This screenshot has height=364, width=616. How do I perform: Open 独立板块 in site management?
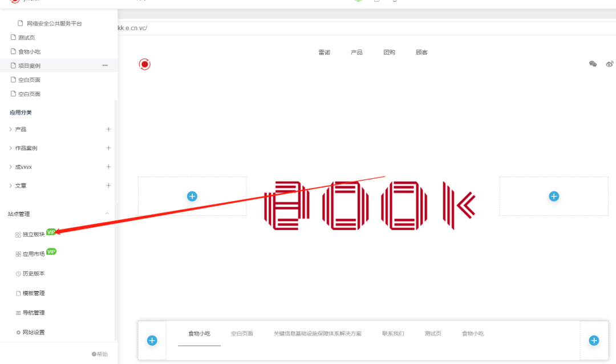click(x=34, y=235)
